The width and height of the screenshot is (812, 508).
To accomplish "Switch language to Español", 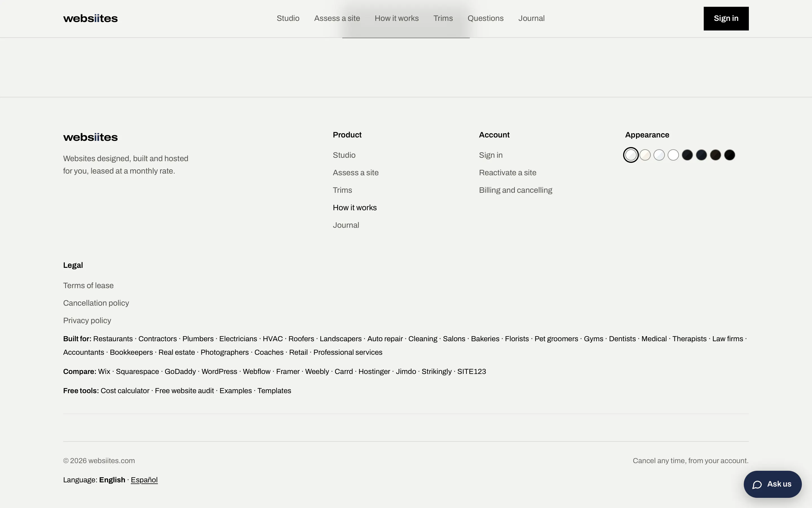I will click(x=144, y=480).
